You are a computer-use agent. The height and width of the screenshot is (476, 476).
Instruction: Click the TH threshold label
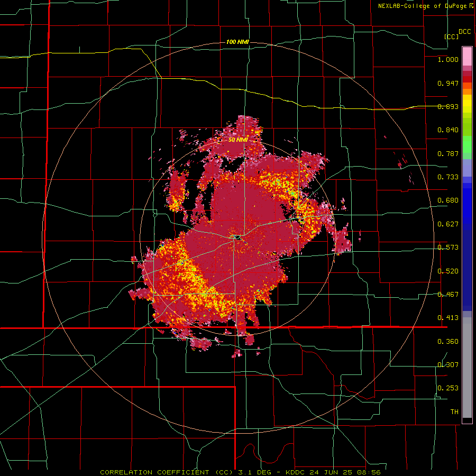tap(454, 412)
